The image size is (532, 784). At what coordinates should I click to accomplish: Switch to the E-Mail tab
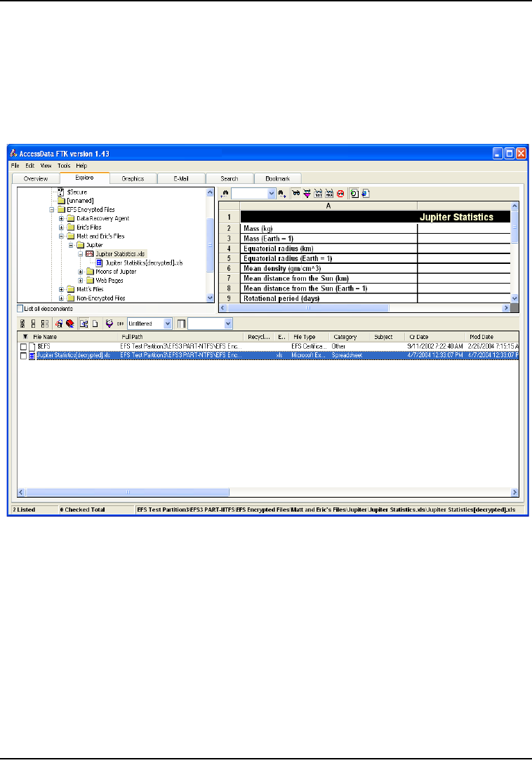pyautogui.click(x=181, y=178)
